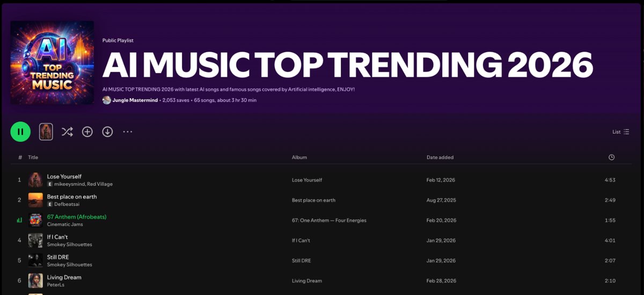Sort by duration clock icon header
Screen dimensions: 644x295
(x=611, y=157)
